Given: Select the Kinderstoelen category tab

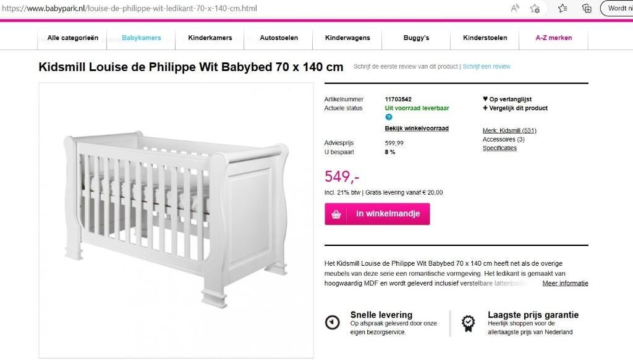Looking at the screenshot, I should [x=485, y=38].
